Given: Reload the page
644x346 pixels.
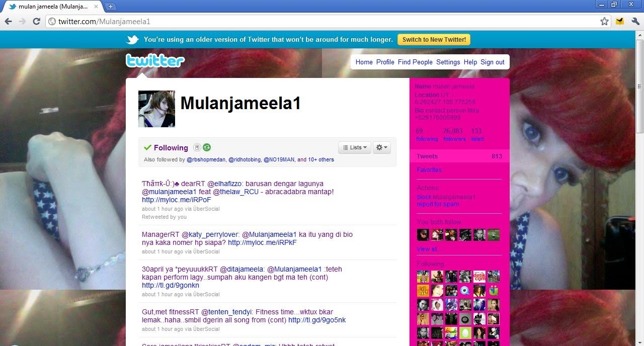Looking at the screenshot, I should (x=36, y=21).
